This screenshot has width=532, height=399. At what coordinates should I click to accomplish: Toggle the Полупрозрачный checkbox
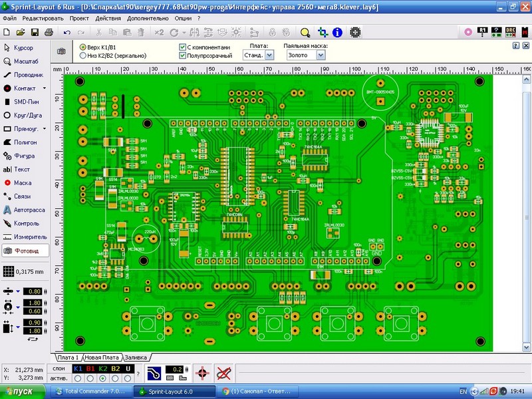[183, 56]
